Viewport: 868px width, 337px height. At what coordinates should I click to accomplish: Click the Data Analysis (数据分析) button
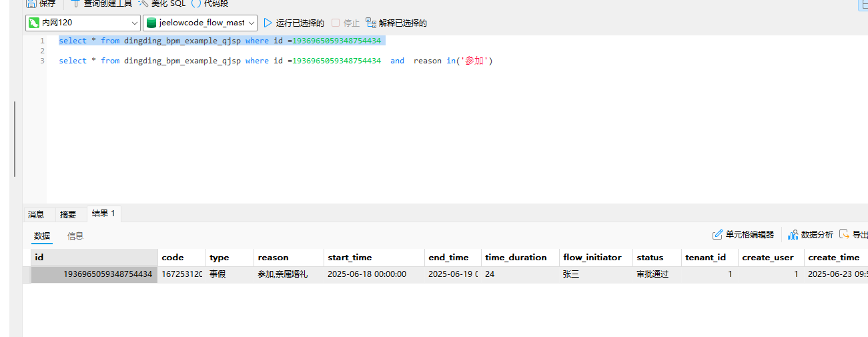pyautogui.click(x=811, y=234)
